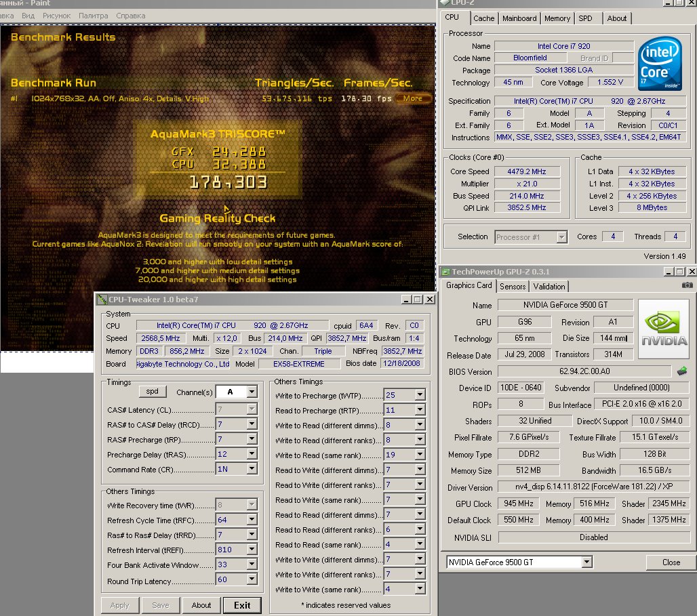697x616 pixels.
Task: Open the Справка menu in Paint
Action: point(131,16)
